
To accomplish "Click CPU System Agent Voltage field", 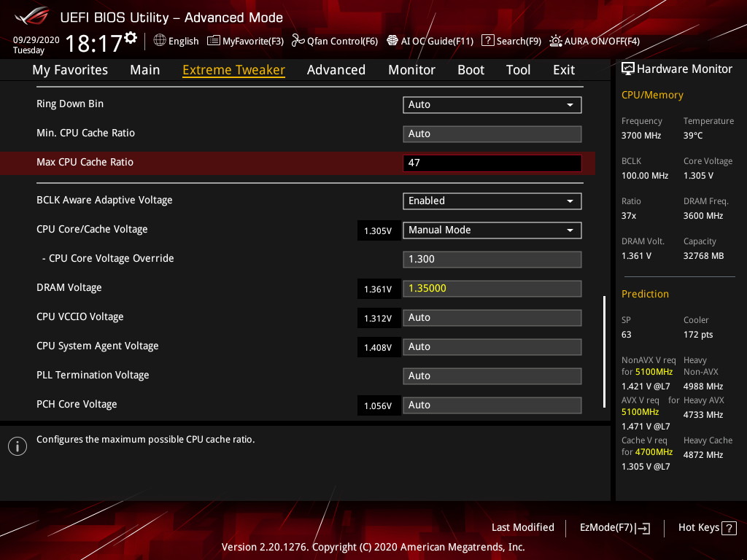I will click(492, 346).
